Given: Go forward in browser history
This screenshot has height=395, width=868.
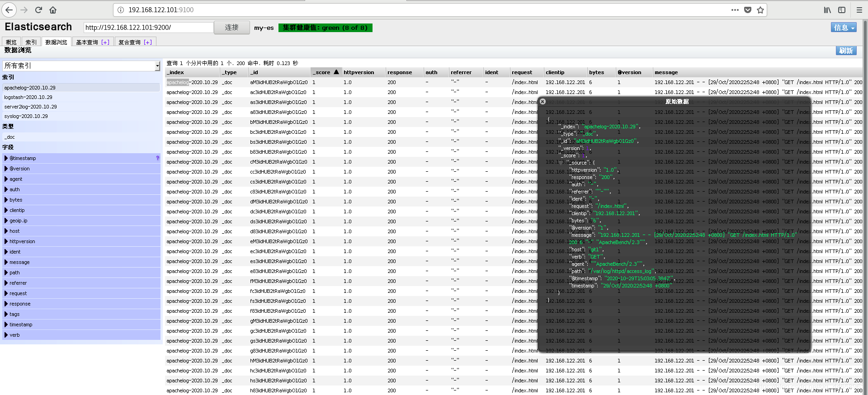Looking at the screenshot, I should [24, 10].
